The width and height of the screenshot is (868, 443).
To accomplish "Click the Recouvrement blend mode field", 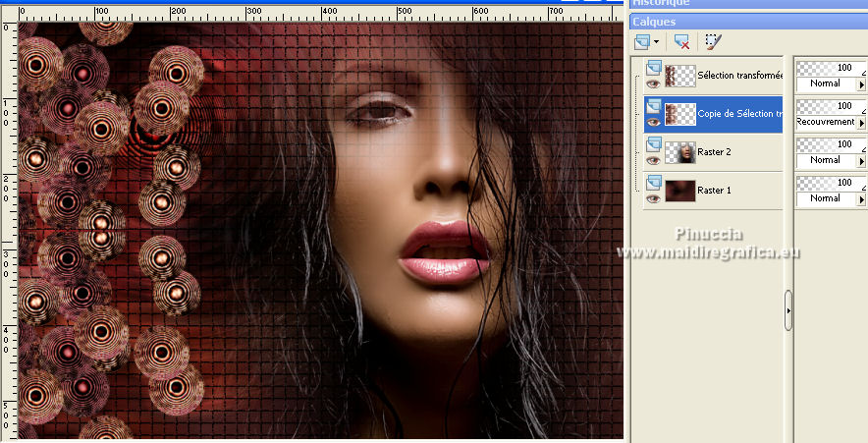I will pyautogui.click(x=826, y=122).
